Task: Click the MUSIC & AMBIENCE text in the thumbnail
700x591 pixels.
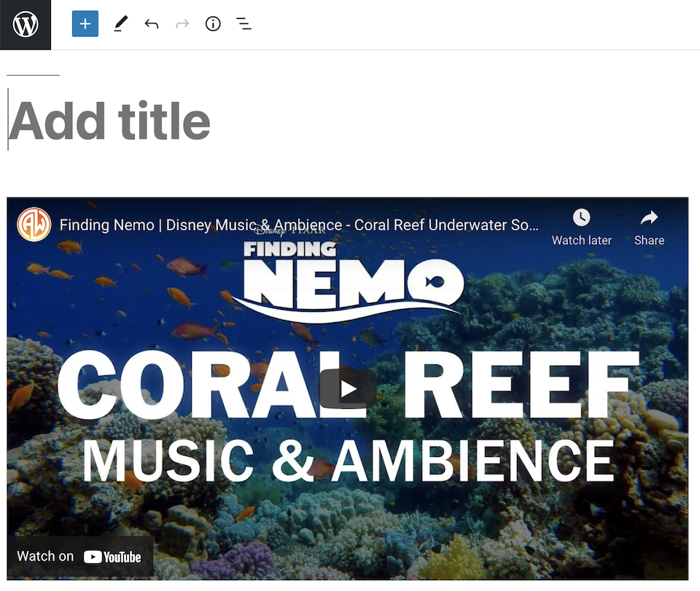Action: pos(348,461)
